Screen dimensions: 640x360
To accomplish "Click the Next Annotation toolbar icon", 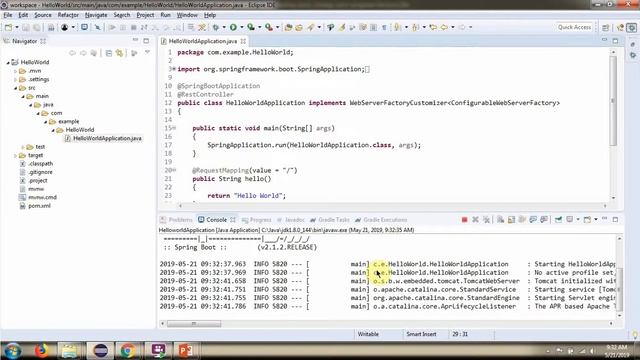I will click(x=397, y=27).
